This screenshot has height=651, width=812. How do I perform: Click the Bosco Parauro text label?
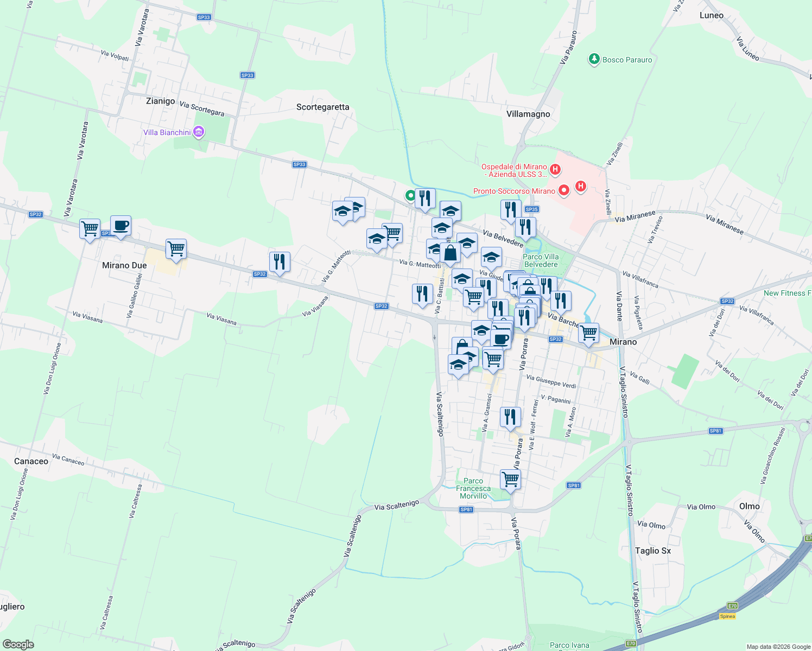click(x=627, y=60)
